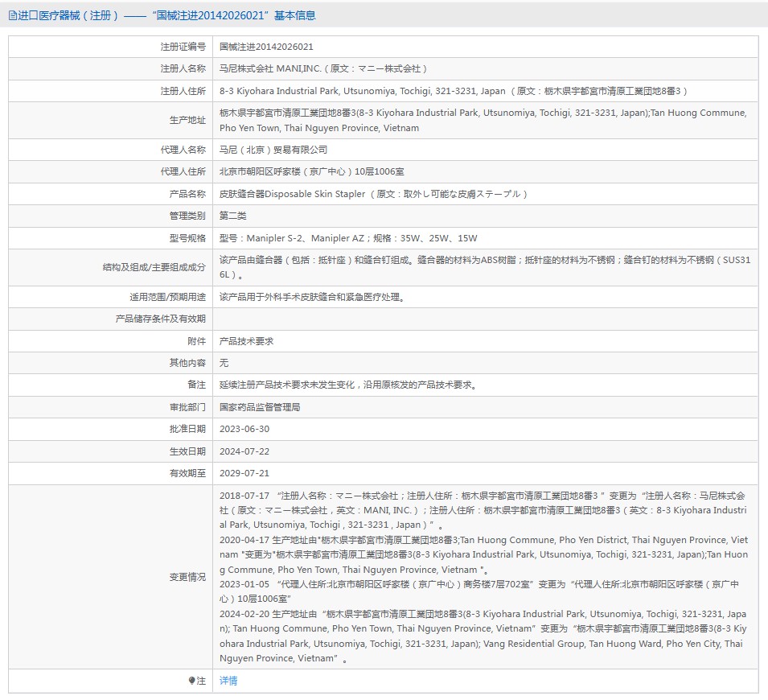This screenshot has width=768, height=700.
Task: Click the production address mentioning Thai Nguyen Province
Action: point(483,120)
